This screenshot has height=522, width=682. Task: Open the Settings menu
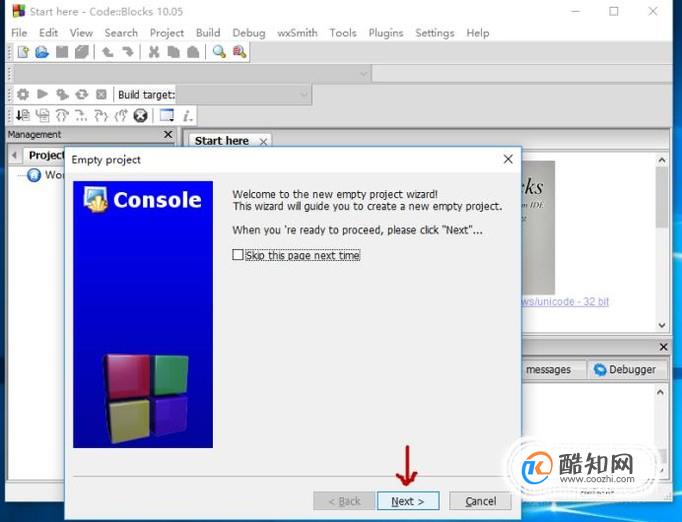click(435, 33)
